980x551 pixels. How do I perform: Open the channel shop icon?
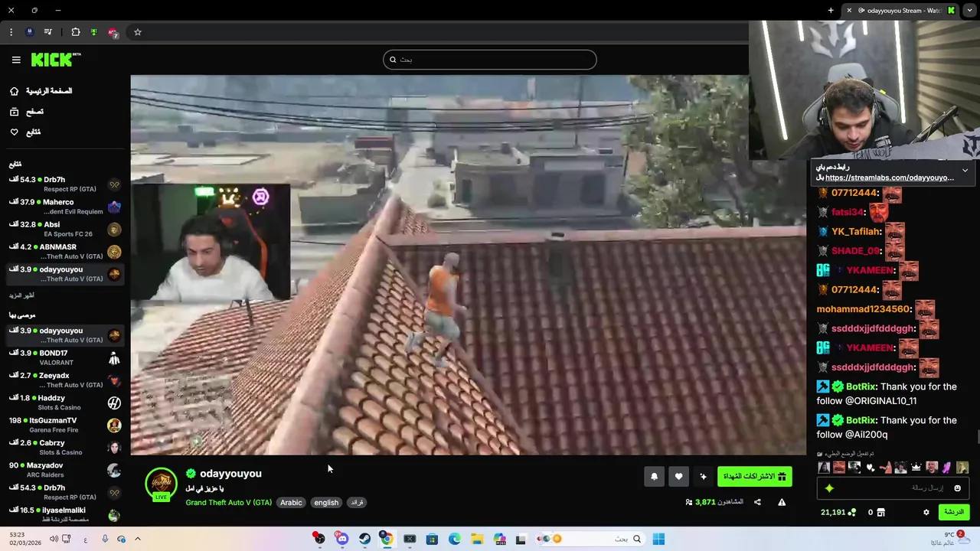tap(880, 512)
